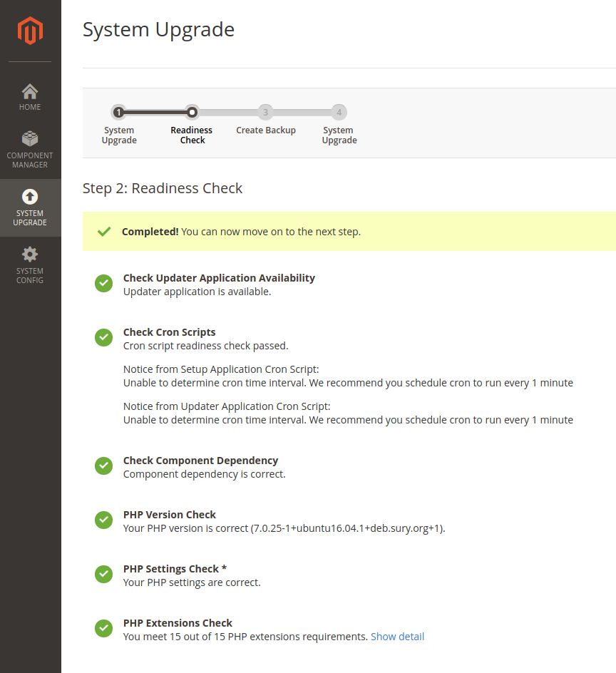Select System Upgrade in sidebar
The width and height of the screenshot is (616, 673).
point(30,207)
